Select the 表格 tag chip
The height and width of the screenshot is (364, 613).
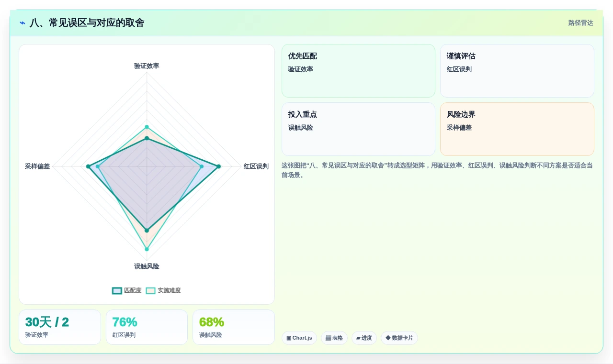click(x=334, y=338)
